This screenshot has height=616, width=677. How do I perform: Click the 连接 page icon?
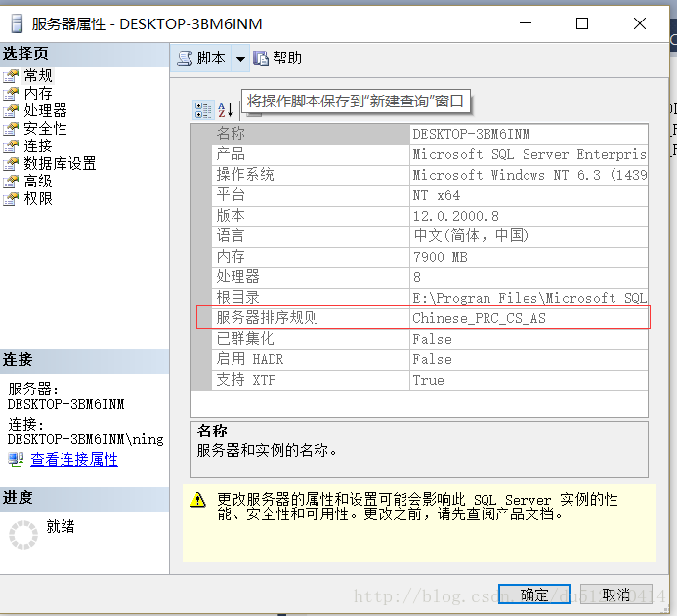tap(11, 146)
